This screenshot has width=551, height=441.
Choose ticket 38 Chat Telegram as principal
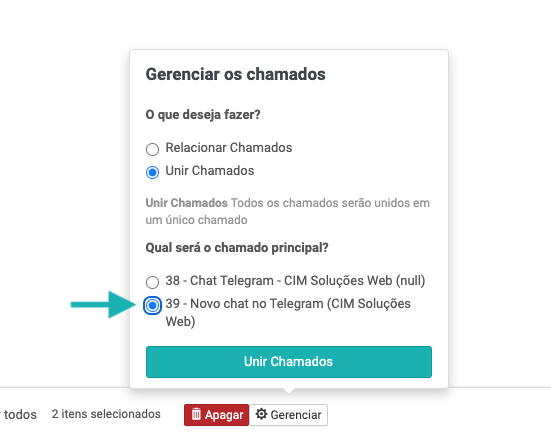152,282
